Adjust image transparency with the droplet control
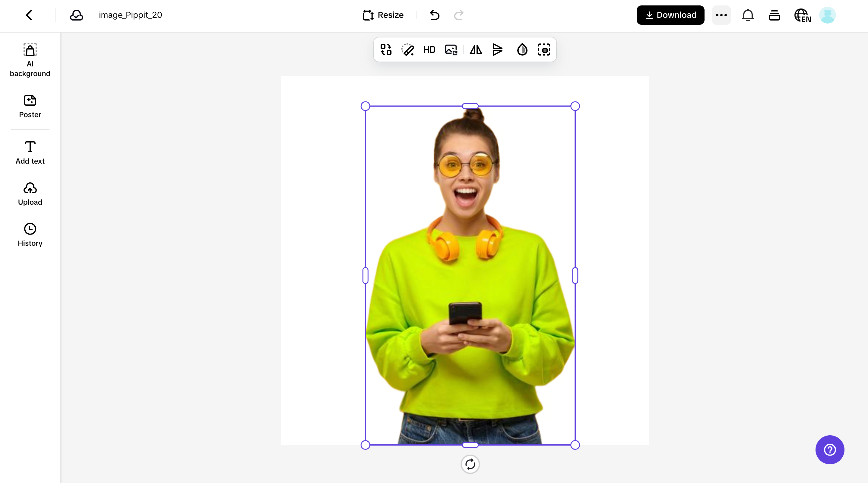Viewport: 868px width, 483px height. (x=522, y=50)
